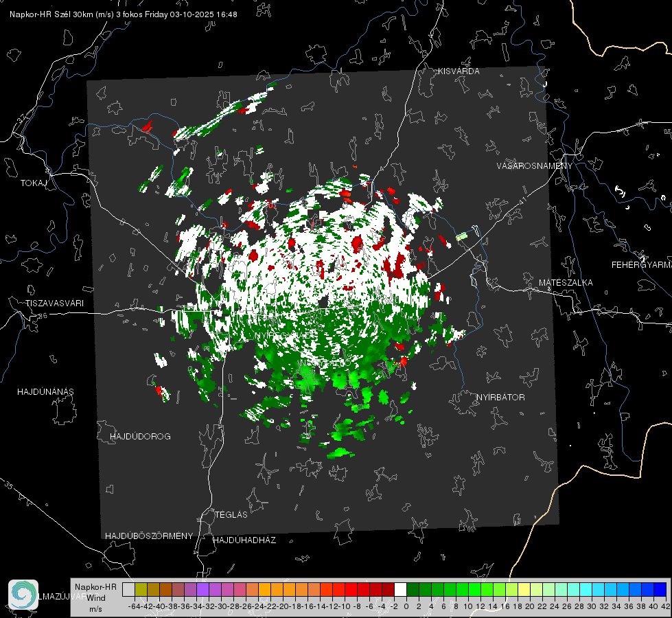Pick the pink swatch between -28 and -26
Viewport: 672px width, 618px height.
[240, 590]
